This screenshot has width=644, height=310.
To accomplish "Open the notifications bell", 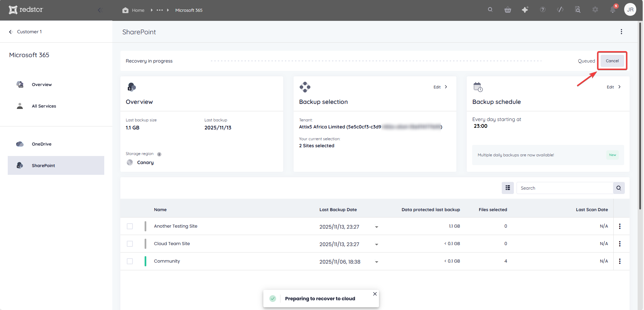I will click(613, 10).
